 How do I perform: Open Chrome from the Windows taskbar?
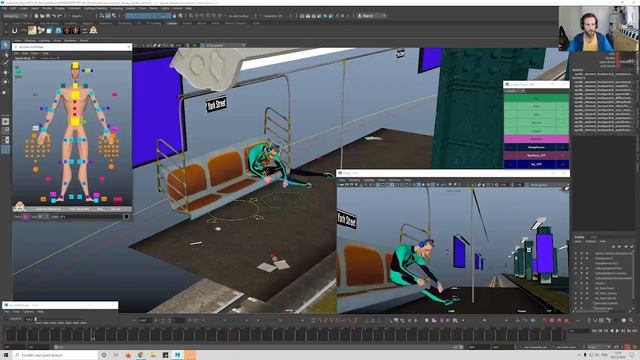click(141, 355)
